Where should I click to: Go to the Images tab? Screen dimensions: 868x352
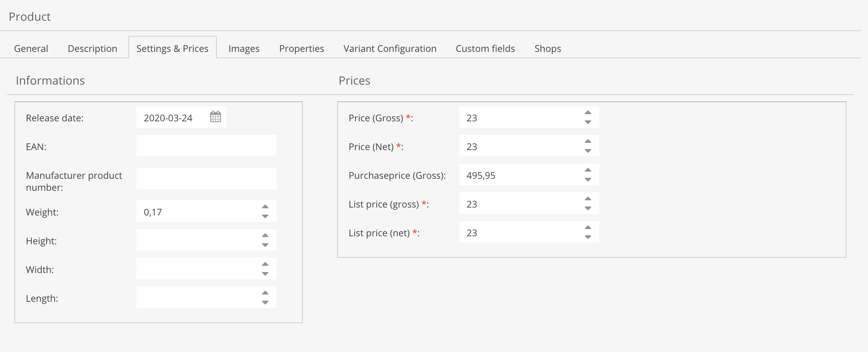(x=244, y=49)
